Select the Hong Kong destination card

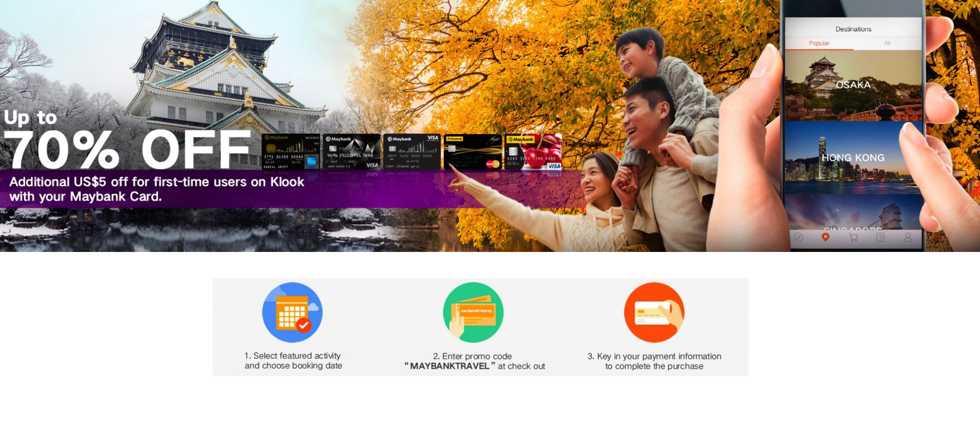(853, 158)
